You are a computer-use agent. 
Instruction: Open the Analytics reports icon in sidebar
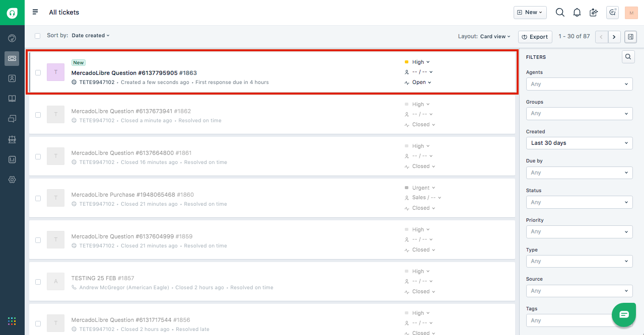tap(12, 159)
